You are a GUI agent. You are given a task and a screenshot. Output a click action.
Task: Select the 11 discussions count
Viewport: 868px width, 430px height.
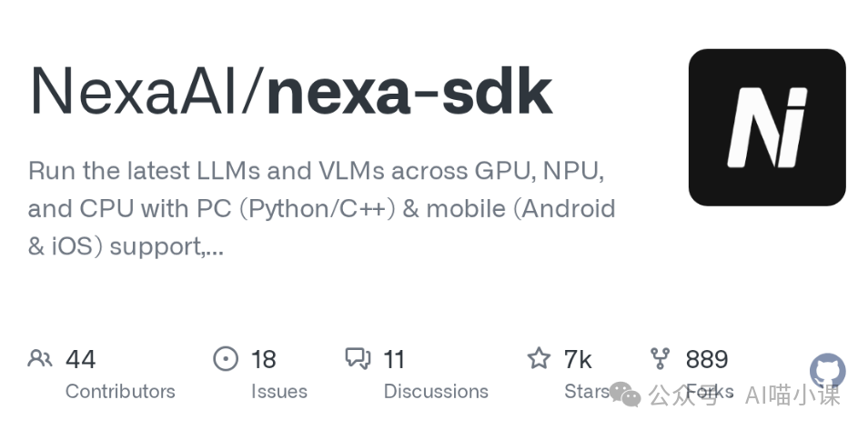point(393,359)
